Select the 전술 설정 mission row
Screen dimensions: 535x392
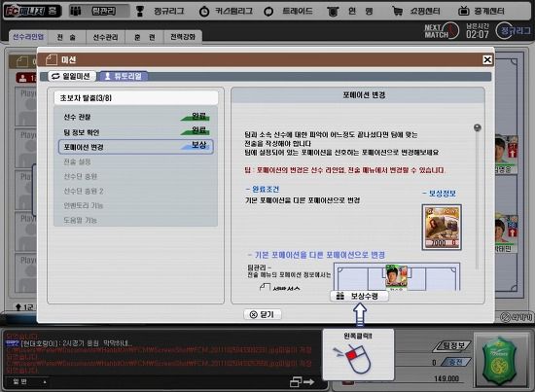click(136, 161)
